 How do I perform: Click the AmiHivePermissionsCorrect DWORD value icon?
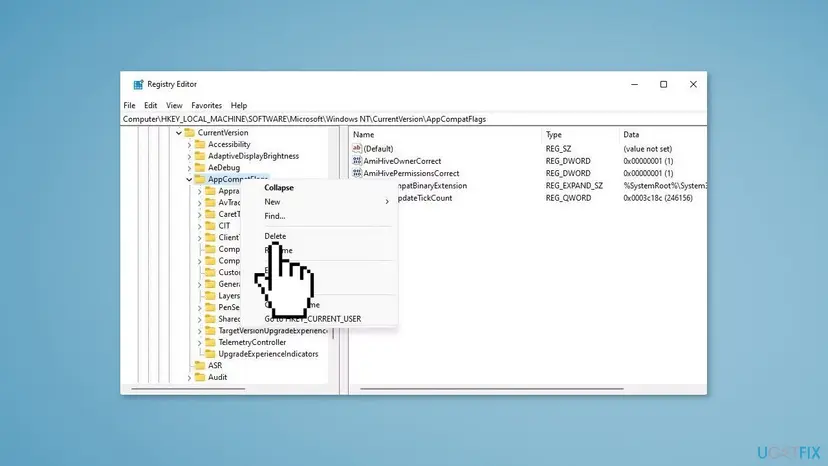[357, 173]
